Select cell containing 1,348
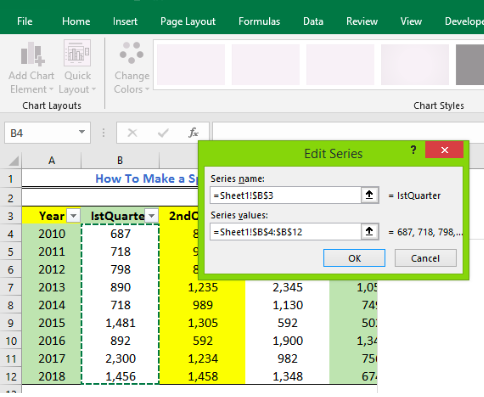The image size is (484, 397). click(287, 376)
